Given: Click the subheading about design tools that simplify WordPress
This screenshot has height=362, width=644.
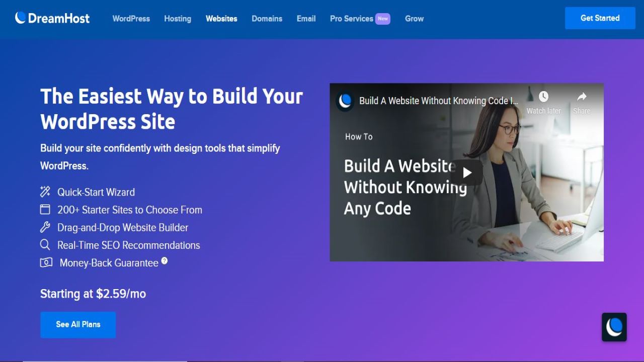Looking at the screenshot, I should click(160, 157).
